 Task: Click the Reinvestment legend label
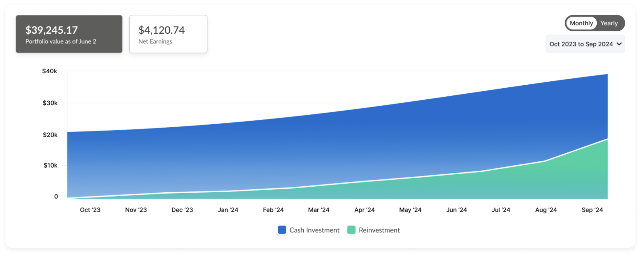(379, 230)
